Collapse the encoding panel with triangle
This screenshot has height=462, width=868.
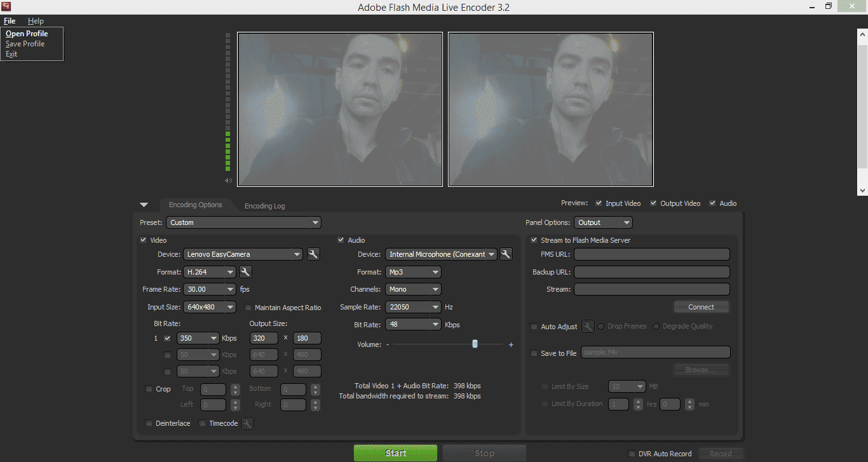pos(144,205)
